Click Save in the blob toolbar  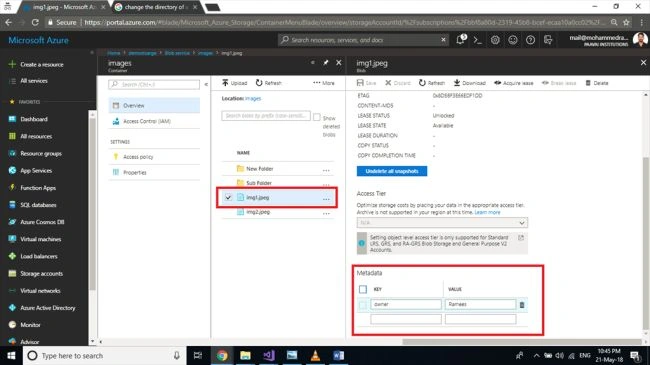tap(366, 83)
